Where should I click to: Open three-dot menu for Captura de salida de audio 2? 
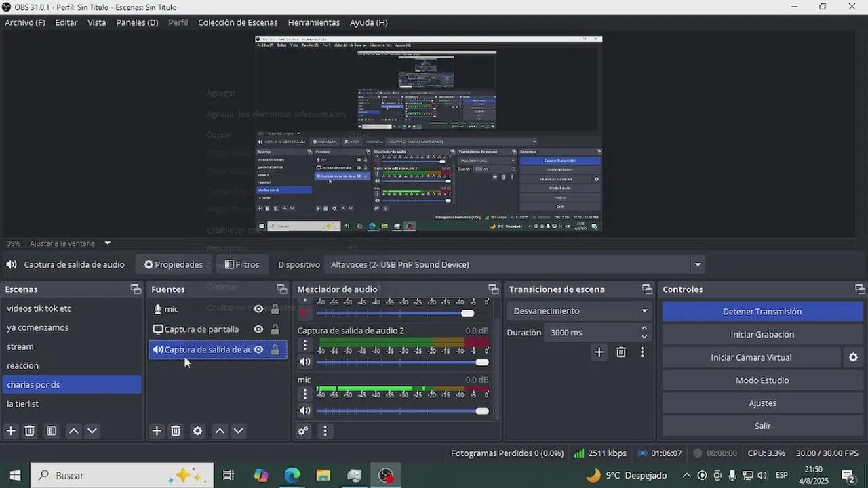[305, 345]
